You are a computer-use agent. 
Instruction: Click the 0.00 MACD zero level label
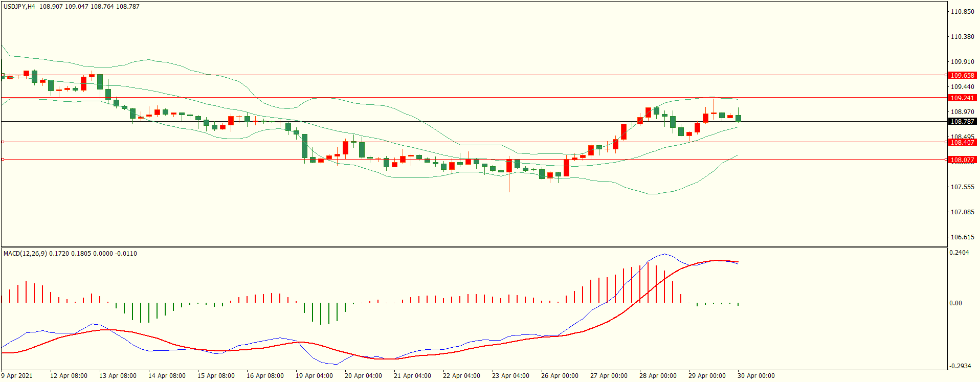point(955,303)
